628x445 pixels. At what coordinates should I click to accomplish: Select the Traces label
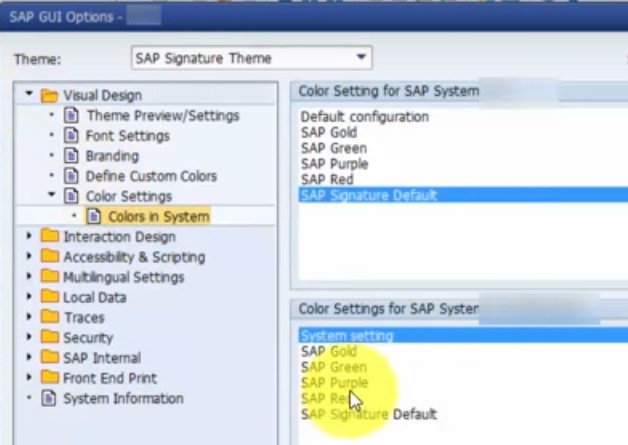click(x=84, y=318)
